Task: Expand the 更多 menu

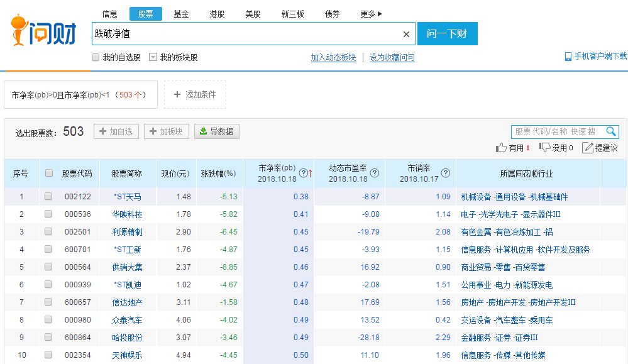Action: 371,14
